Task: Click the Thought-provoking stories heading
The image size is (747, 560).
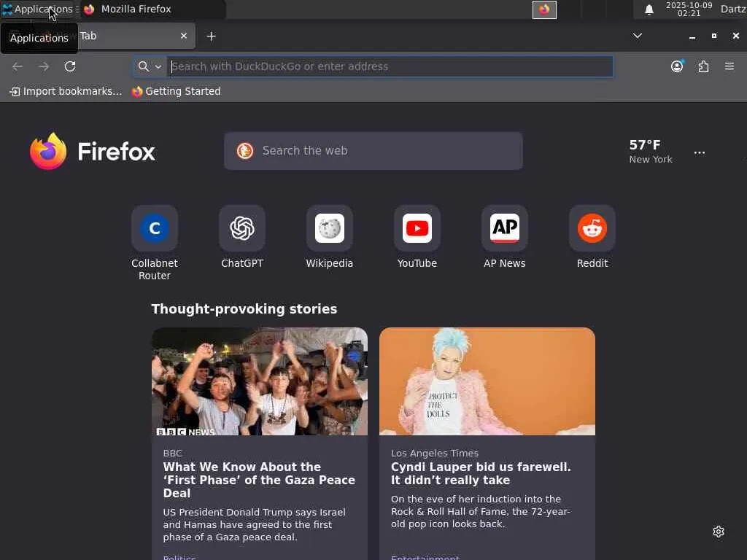Action: pos(244,309)
